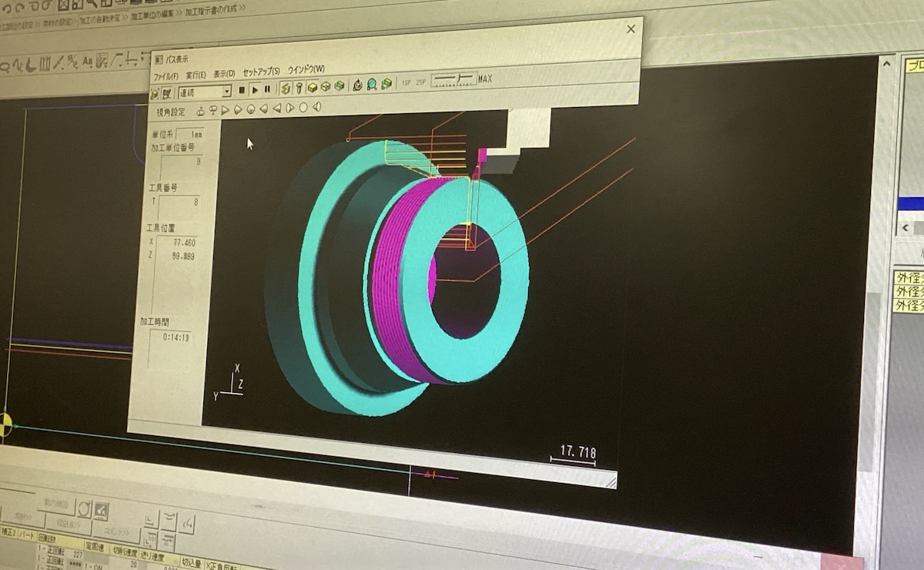Click the rotate view icon

pyautogui.click(x=357, y=85)
